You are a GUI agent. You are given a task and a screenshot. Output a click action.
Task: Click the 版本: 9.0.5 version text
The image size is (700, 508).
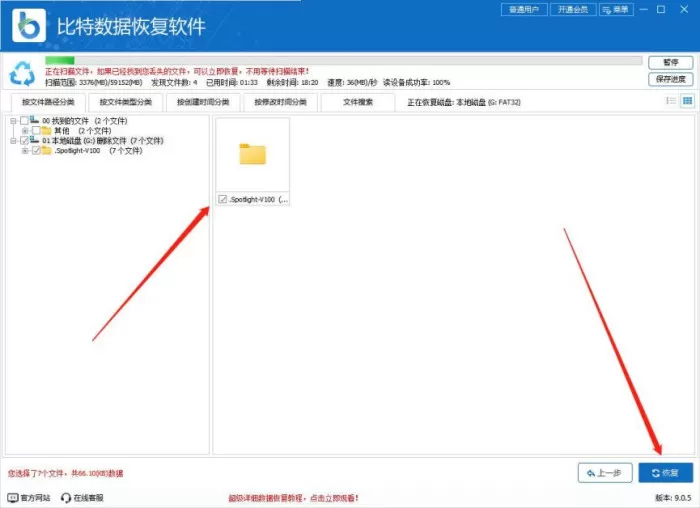click(673, 497)
